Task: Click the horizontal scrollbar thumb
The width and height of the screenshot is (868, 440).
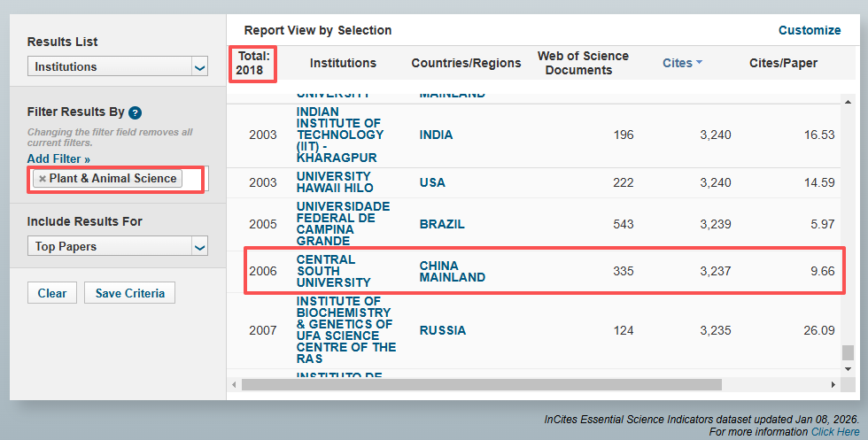Action: click(x=481, y=384)
